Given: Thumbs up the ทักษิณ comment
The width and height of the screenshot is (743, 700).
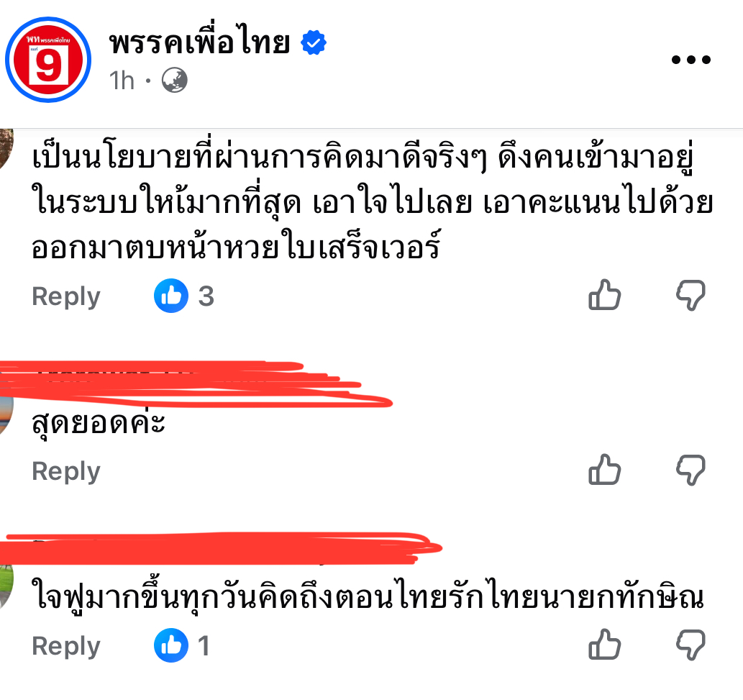Looking at the screenshot, I should [604, 645].
